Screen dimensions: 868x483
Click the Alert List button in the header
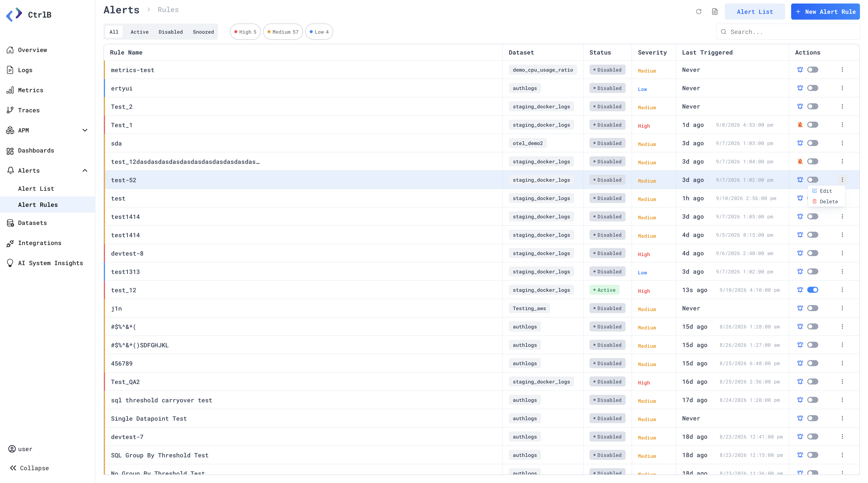[x=755, y=12]
